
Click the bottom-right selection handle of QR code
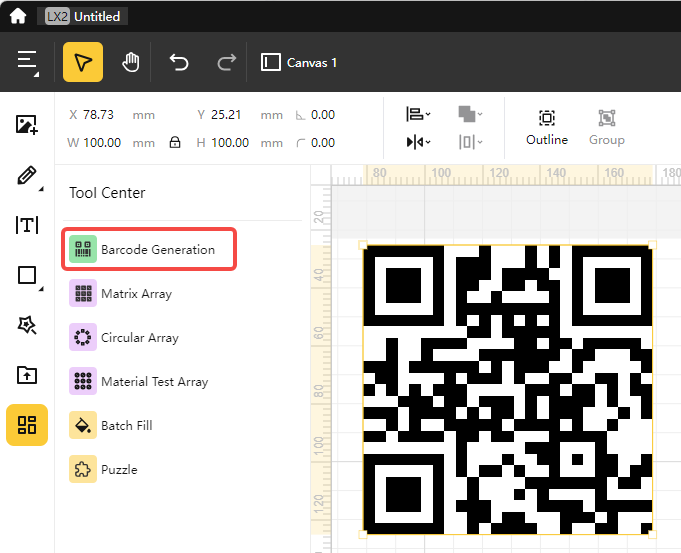[652, 534]
